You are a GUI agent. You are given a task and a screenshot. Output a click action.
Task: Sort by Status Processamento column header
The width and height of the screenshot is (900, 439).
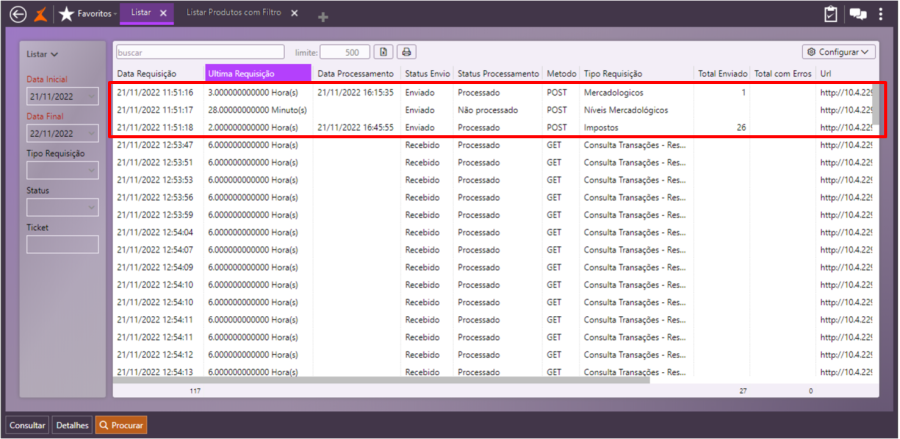pos(498,73)
